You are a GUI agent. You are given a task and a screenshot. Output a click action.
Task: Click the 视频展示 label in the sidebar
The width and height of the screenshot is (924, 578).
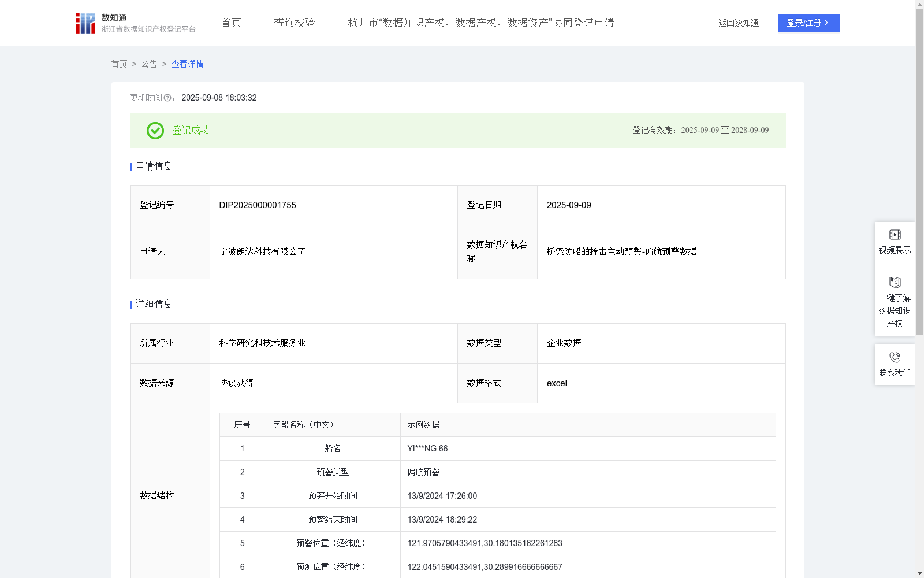pos(895,250)
